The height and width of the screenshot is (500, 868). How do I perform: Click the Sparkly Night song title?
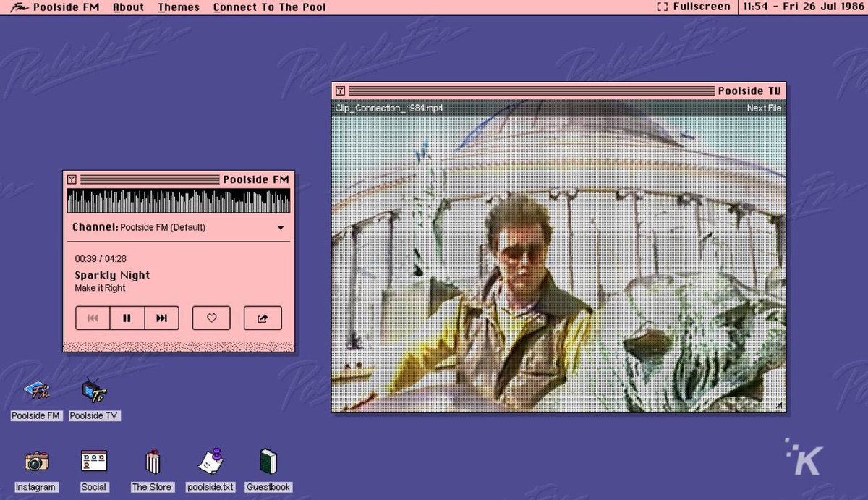tap(112, 275)
